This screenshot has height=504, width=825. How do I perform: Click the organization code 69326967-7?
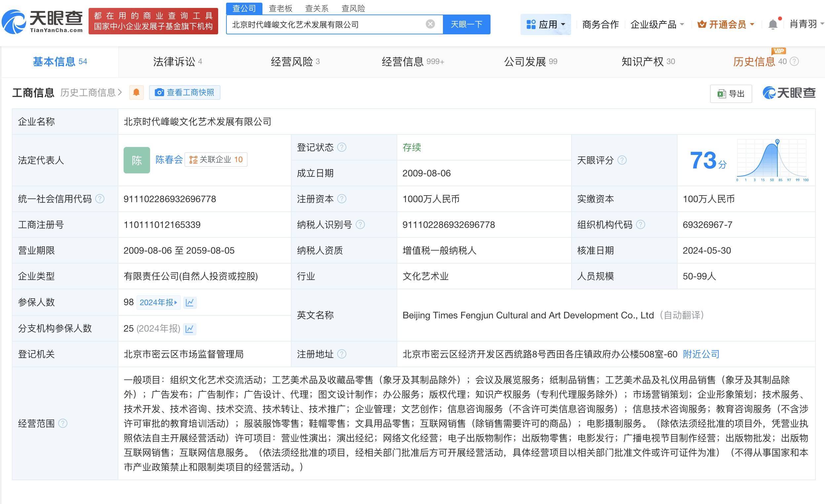click(707, 225)
